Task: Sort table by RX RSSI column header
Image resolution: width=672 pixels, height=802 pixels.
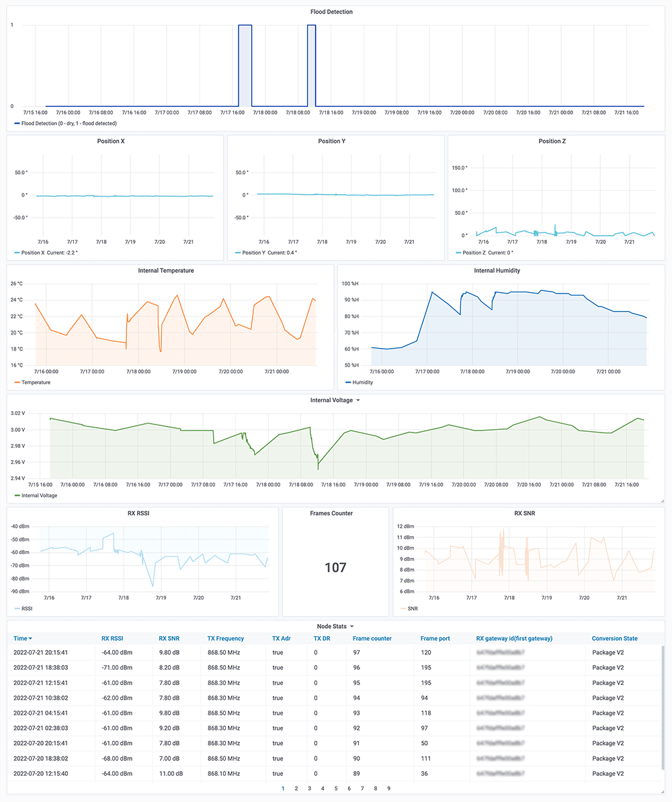Action: 112,639
